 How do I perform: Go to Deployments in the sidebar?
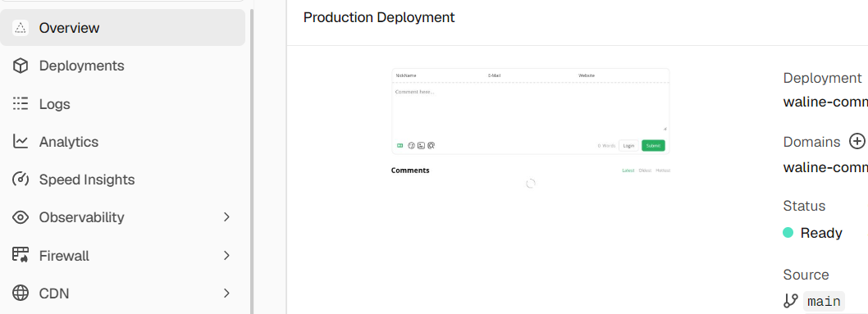[x=122, y=66]
